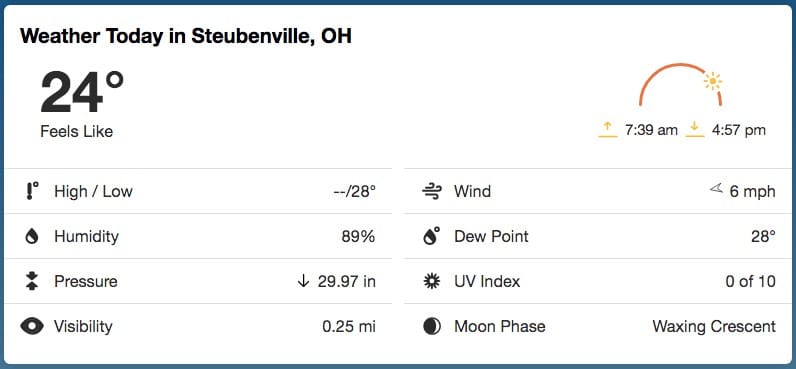Click the humidity droplet icon
This screenshot has width=796, height=369.
tap(32, 237)
